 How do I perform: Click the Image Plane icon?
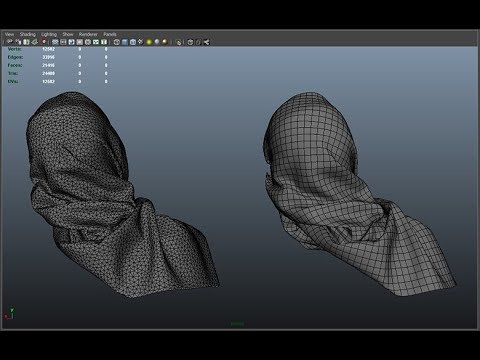coord(34,42)
